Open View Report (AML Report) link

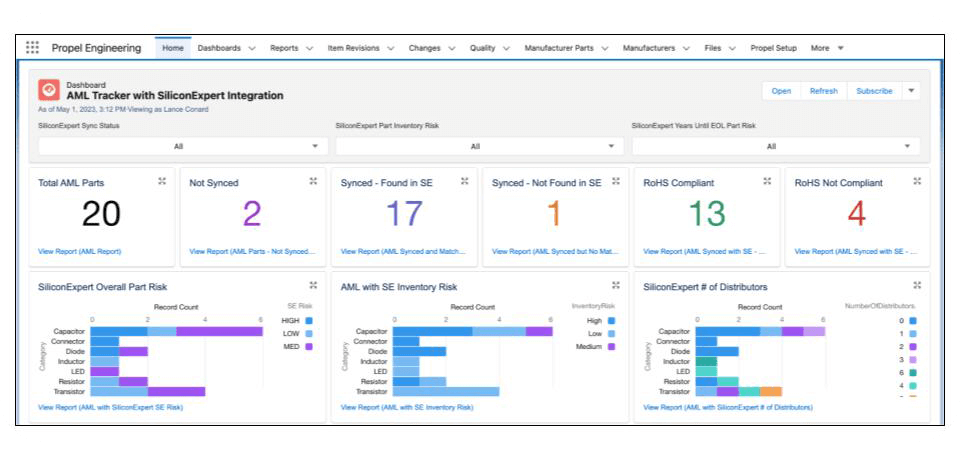(x=79, y=252)
